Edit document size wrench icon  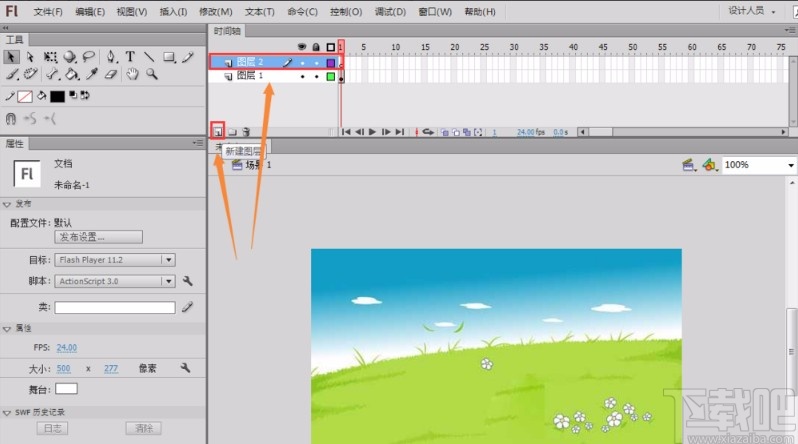click(185, 368)
